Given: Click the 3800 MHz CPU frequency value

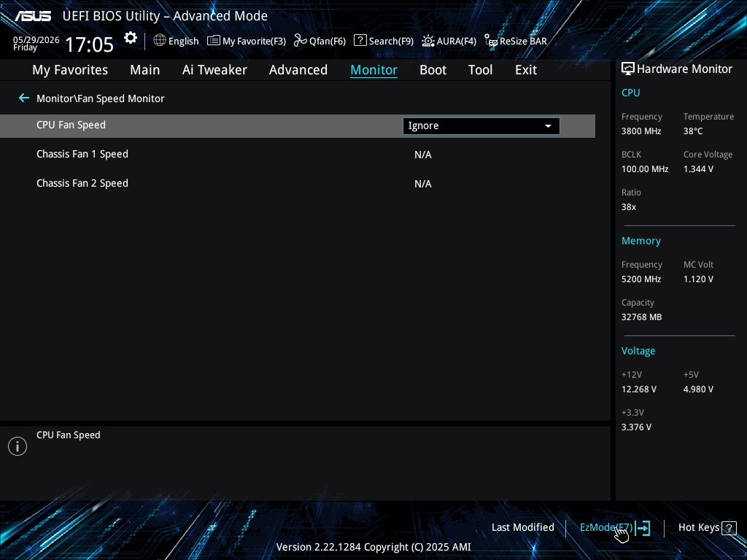Looking at the screenshot, I should coord(641,131).
